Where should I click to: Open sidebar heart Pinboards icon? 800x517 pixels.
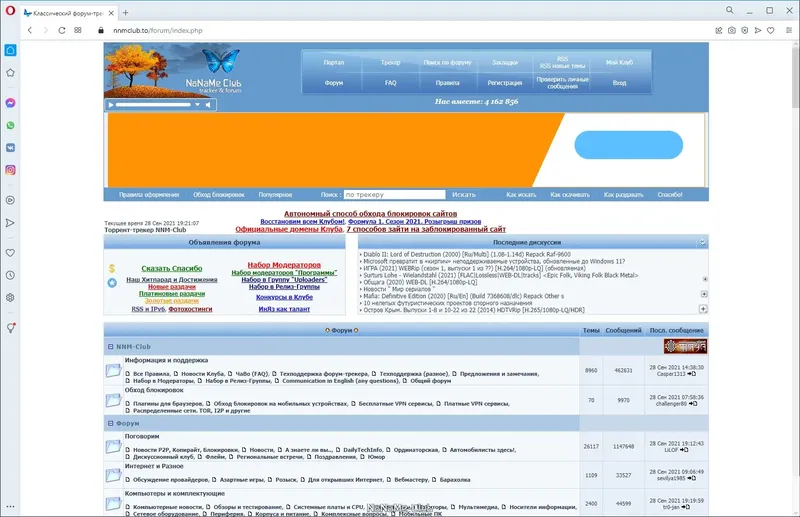pos(10,253)
